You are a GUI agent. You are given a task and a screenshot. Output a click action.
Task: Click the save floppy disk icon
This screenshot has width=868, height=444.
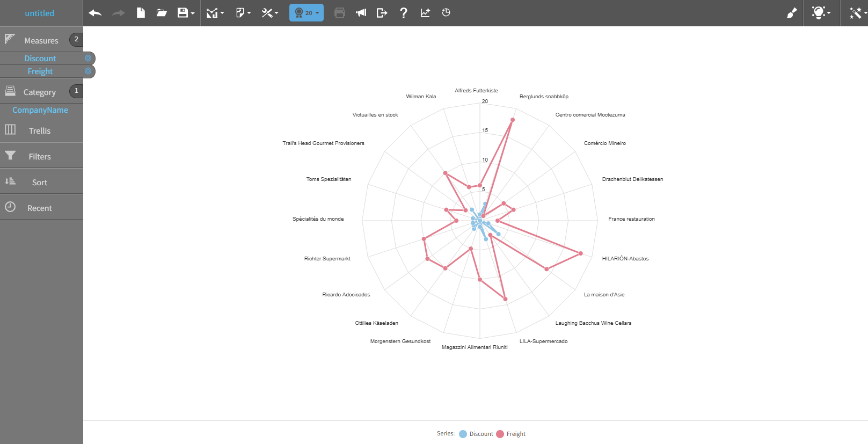[183, 13]
